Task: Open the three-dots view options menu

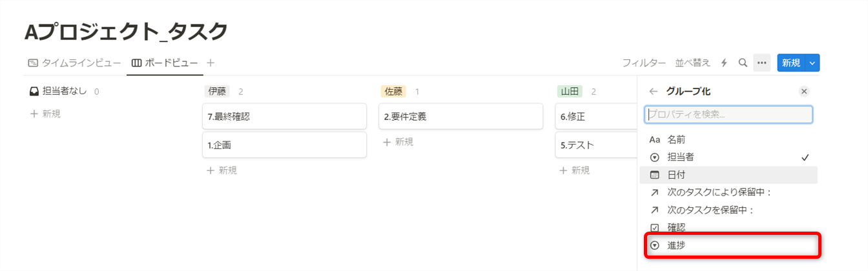Action: tap(762, 63)
